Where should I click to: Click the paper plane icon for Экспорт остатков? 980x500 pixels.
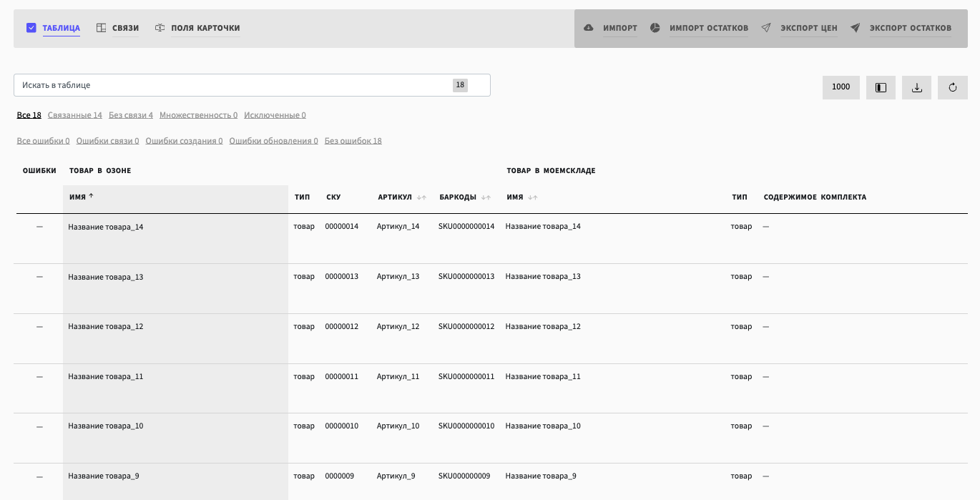[x=855, y=28]
